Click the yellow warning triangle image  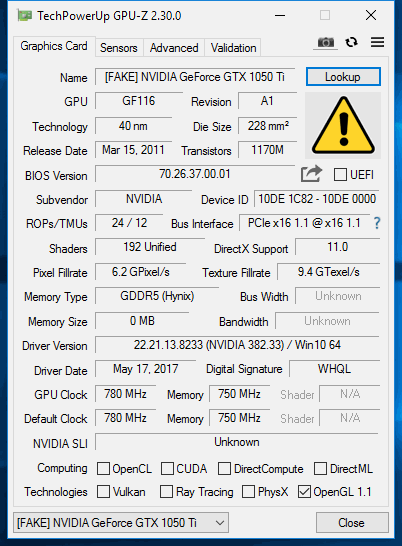click(x=343, y=126)
